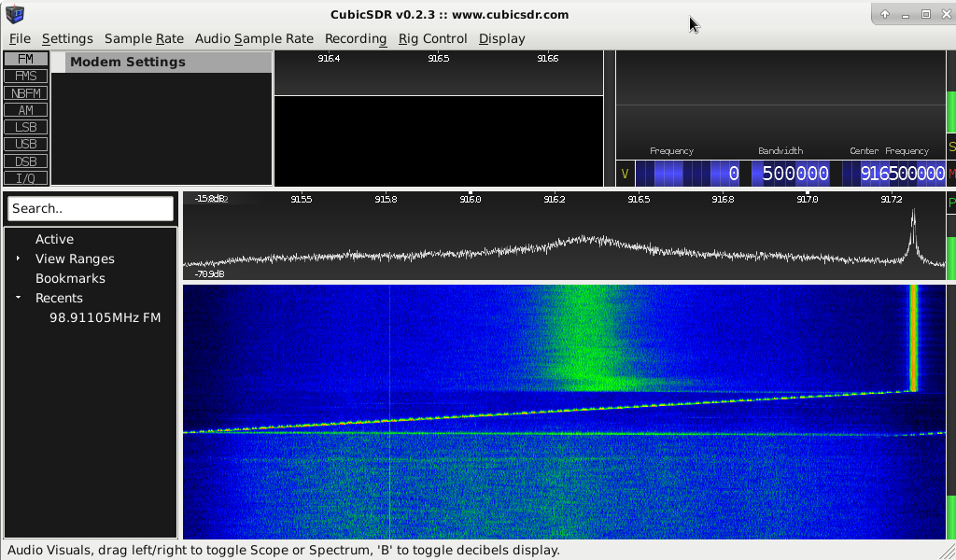
Task: Click the 916.8 tick on spectrum scale
Action: 724,199
